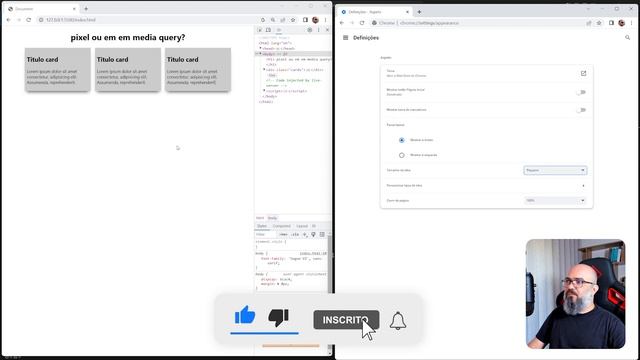The height and width of the screenshot is (360, 640).
Task: Go forward in the settings window
Action: (352, 23)
